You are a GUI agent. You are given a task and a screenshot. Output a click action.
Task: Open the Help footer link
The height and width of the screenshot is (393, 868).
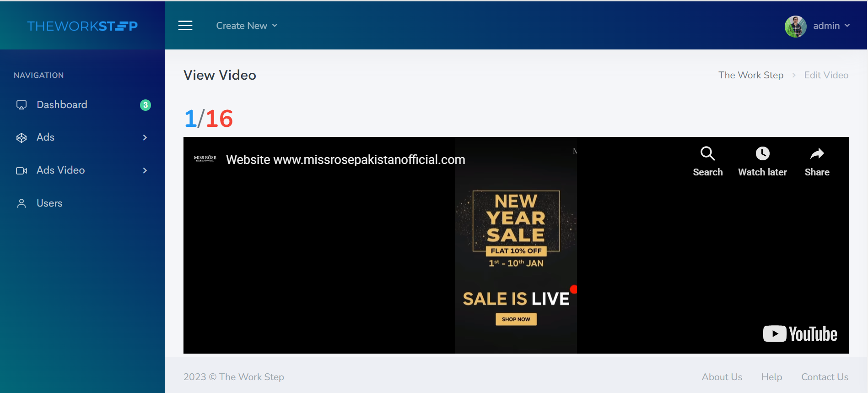click(x=772, y=377)
